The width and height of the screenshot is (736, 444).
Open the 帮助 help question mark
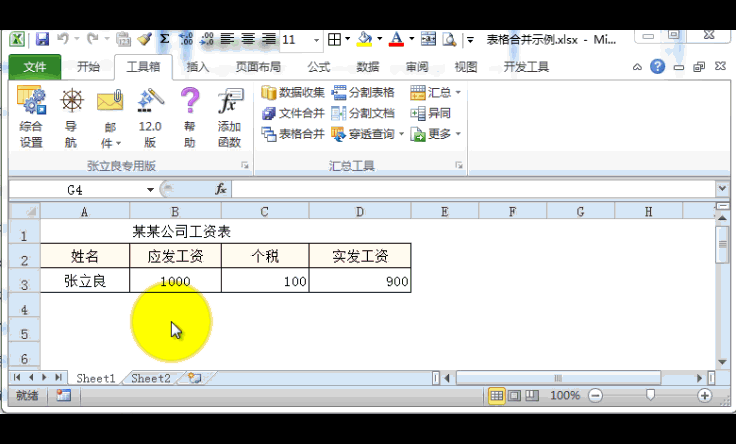(189, 116)
